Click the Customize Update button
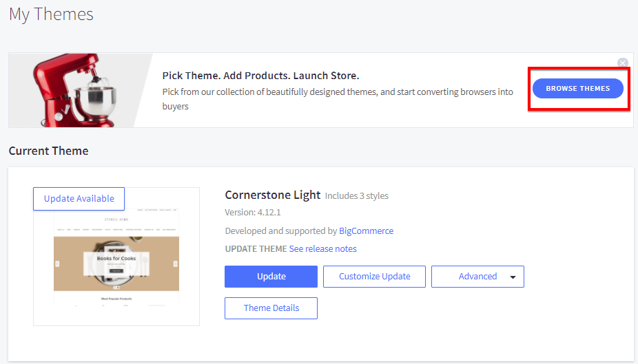Image resolution: width=638 pixels, height=364 pixels. [x=374, y=277]
